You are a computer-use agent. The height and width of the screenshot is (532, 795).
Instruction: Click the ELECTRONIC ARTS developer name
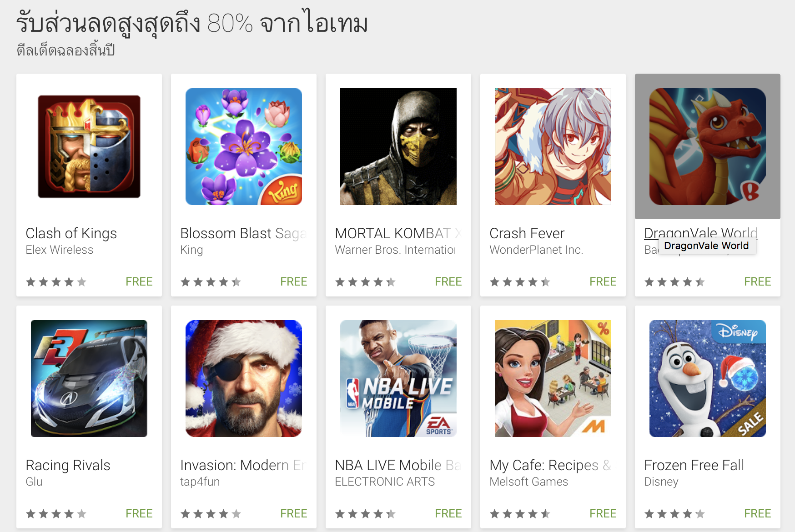[385, 482]
